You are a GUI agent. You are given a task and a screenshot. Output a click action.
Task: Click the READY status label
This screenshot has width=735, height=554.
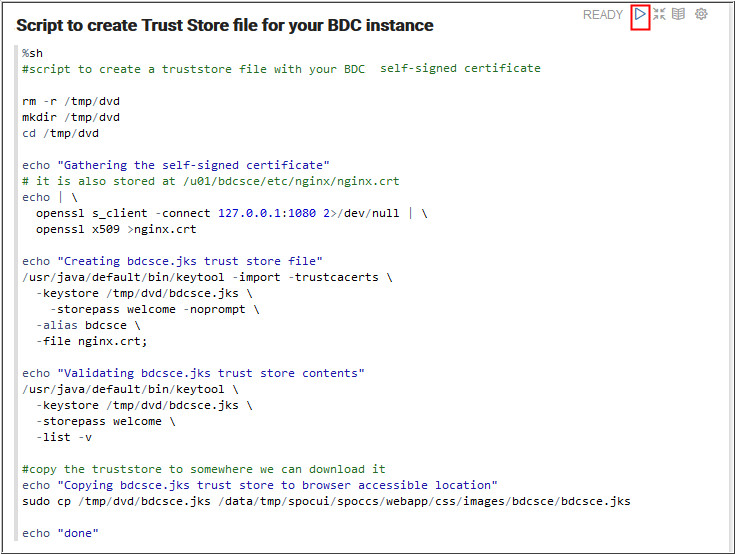click(602, 15)
